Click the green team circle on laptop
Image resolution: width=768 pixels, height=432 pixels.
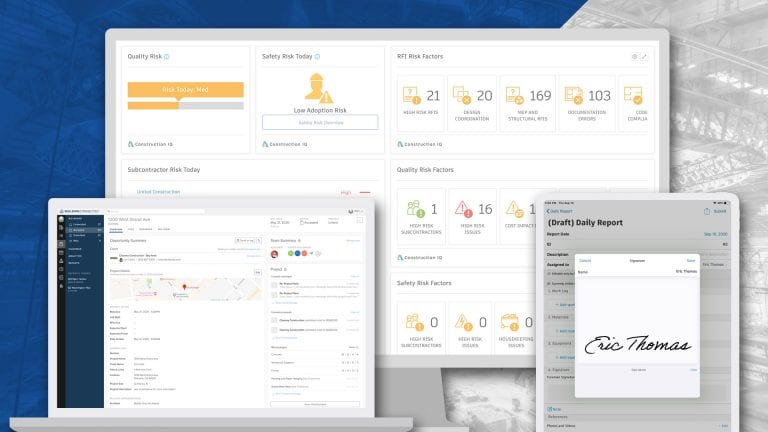(290, 253)
